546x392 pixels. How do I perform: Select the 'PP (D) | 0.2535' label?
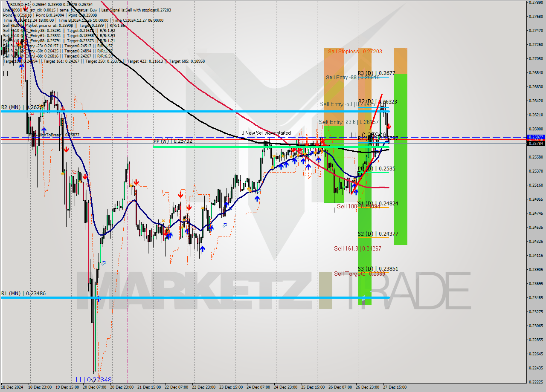click(x=376, y=169)
